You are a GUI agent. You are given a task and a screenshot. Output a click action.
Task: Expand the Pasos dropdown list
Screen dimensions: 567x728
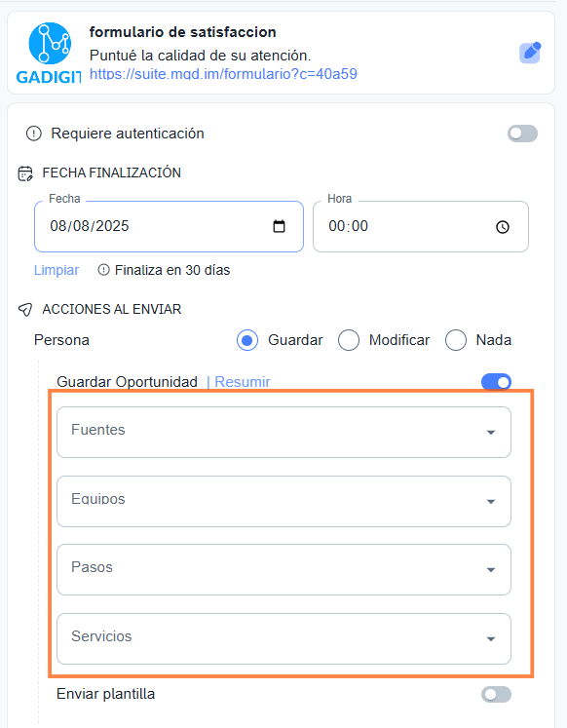point(283,570)
